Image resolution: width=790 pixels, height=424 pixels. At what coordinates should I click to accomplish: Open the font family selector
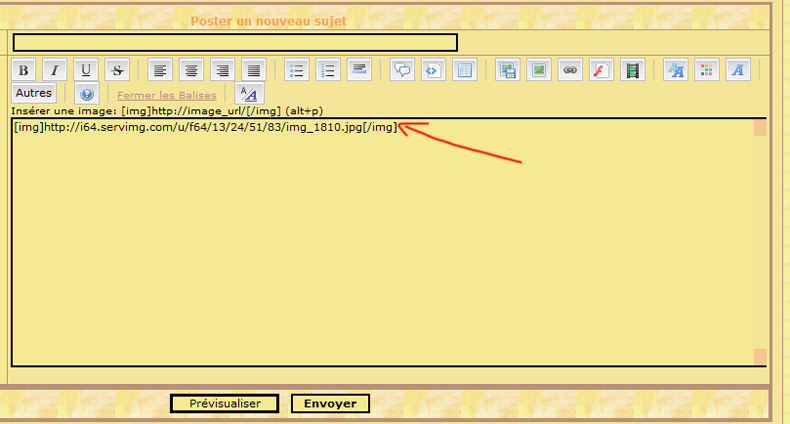[738, 70]
